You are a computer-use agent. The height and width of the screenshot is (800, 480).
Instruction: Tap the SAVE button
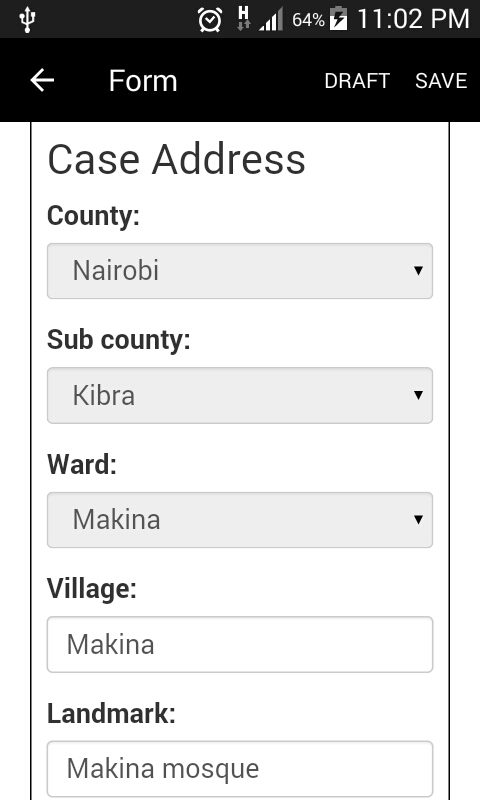[x=441, y=81]
